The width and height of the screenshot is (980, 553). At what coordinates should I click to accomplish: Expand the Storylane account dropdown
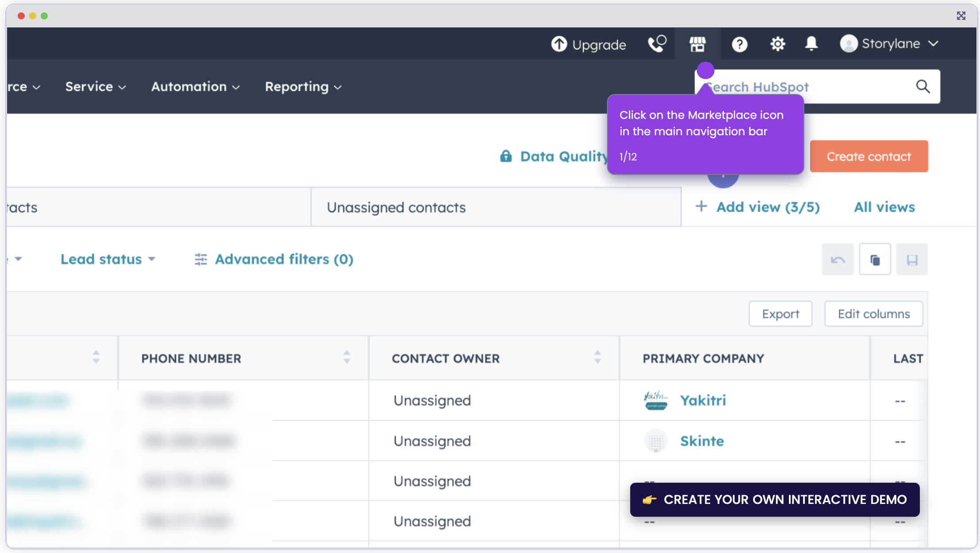click(934, 44)
